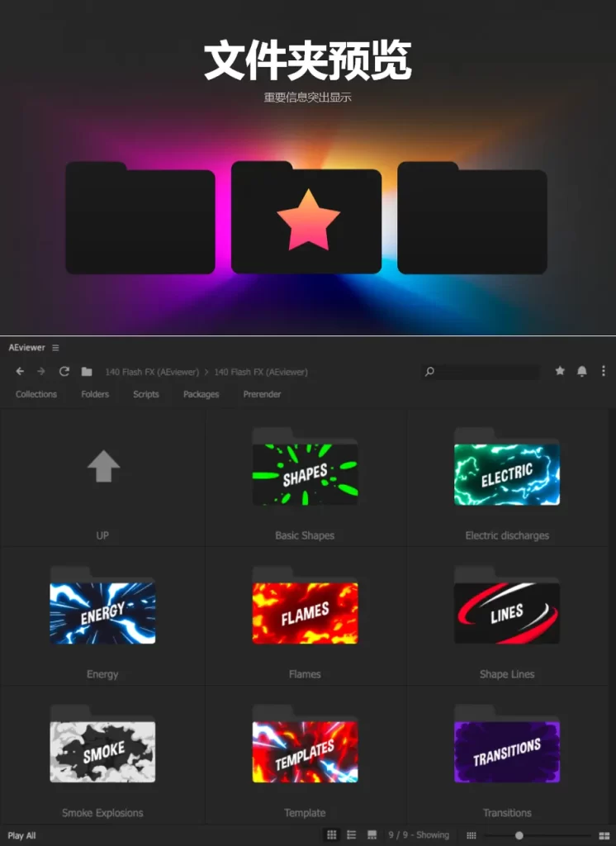Open notifications bell icon

pyautogui.click(x=581, y=372)
